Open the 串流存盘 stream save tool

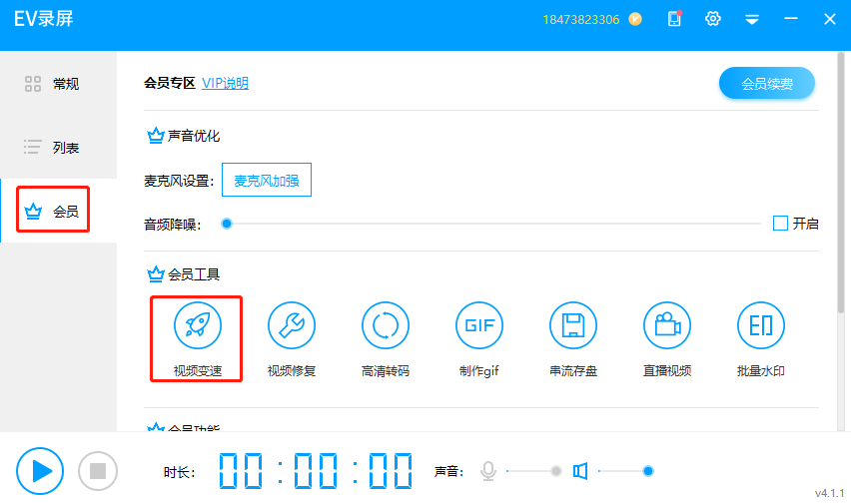pos(573,339)
